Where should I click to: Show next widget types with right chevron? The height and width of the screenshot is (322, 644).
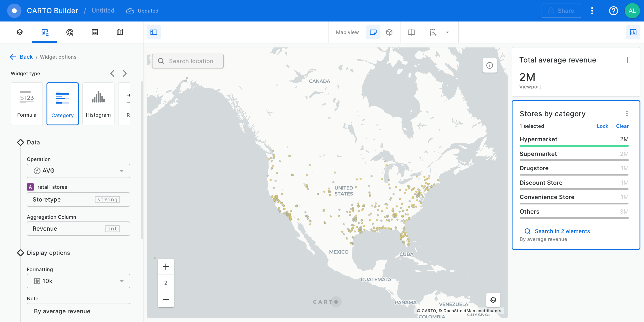[125, 73]
